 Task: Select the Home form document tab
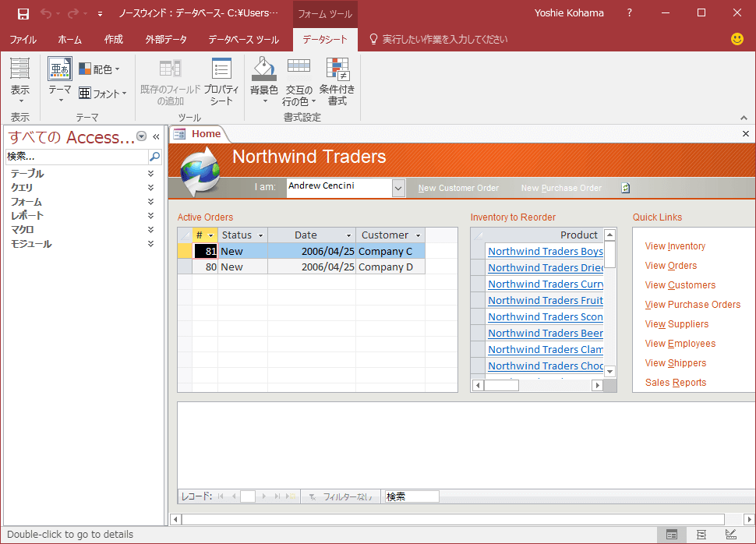point(199,134)
